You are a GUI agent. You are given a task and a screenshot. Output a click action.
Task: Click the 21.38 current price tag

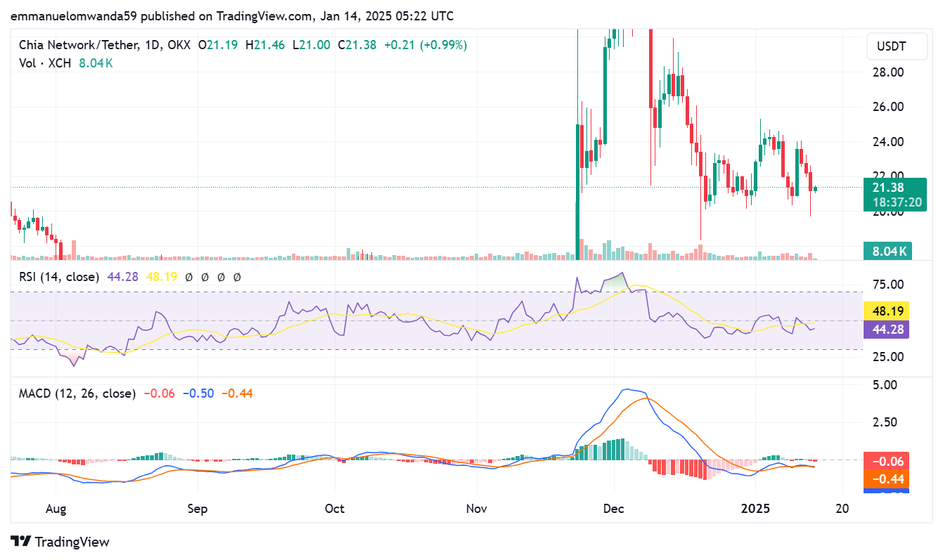point(887,188)
